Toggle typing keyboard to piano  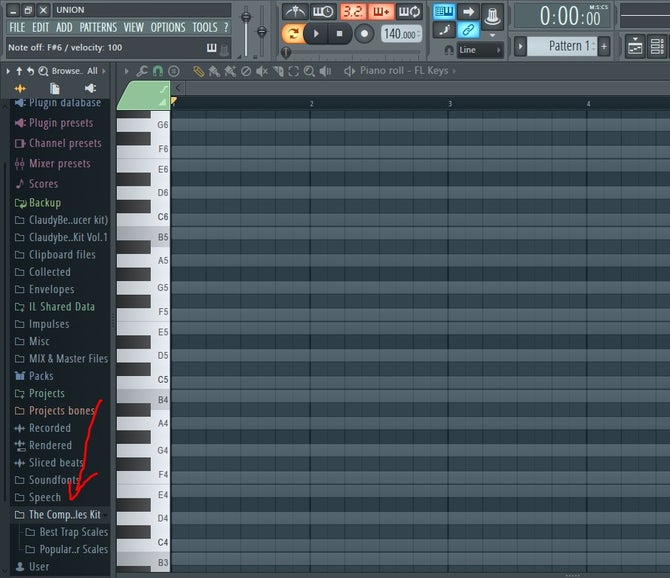pyautogui.click(x=444, y=12)
